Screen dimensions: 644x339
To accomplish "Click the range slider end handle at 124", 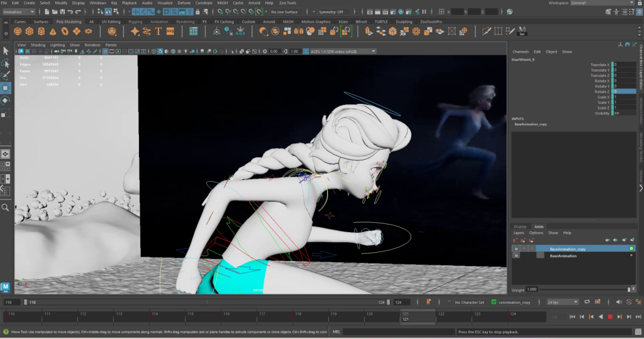I will (x=389, y=302).
